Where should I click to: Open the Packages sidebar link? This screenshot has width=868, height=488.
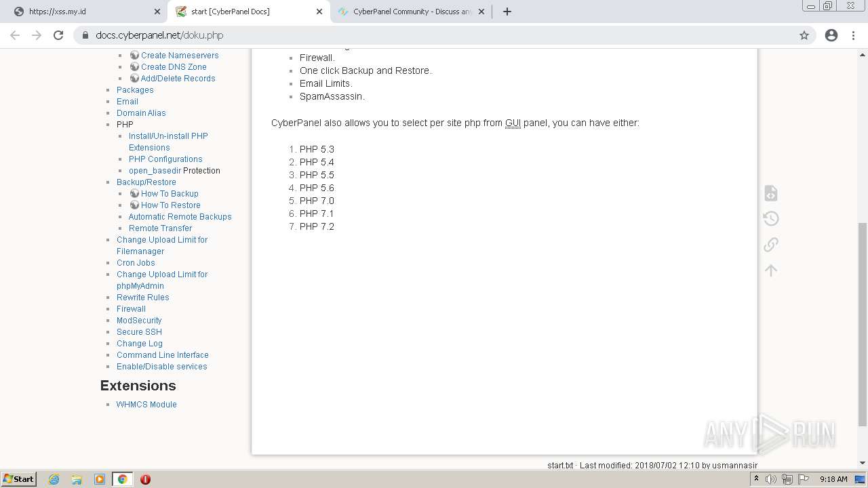tap(135, 89)
